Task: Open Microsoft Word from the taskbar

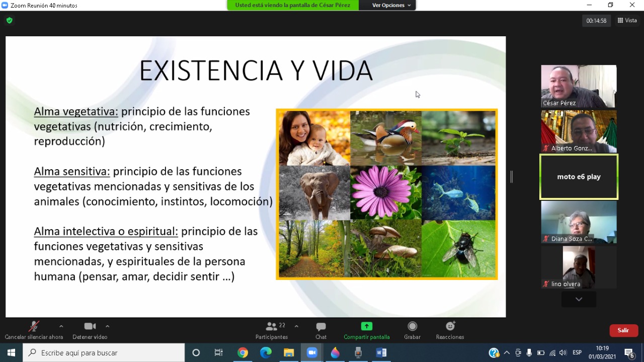Action: pyautogui.click(x=381, y=353)
